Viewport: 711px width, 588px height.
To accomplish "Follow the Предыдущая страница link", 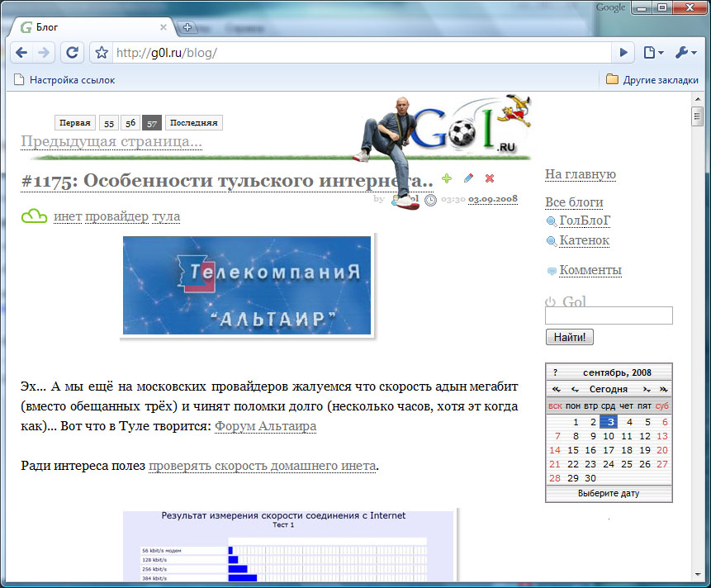I will [x=111, y=141].
